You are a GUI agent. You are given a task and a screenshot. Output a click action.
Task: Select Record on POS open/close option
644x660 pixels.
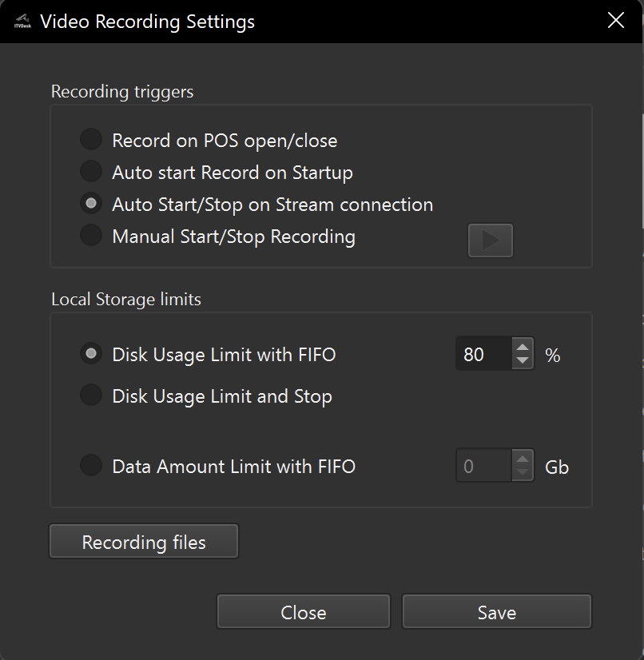(x=92, y=141)
